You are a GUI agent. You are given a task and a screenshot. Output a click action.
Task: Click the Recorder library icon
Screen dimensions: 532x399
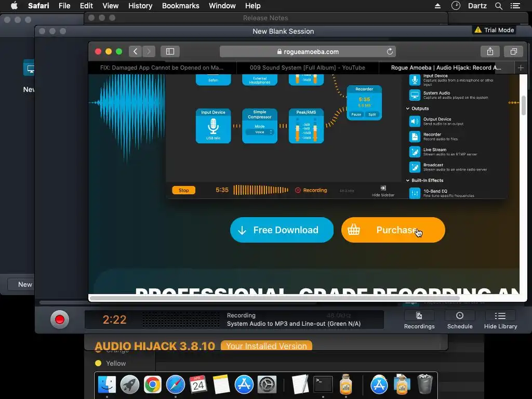(415, 137)
